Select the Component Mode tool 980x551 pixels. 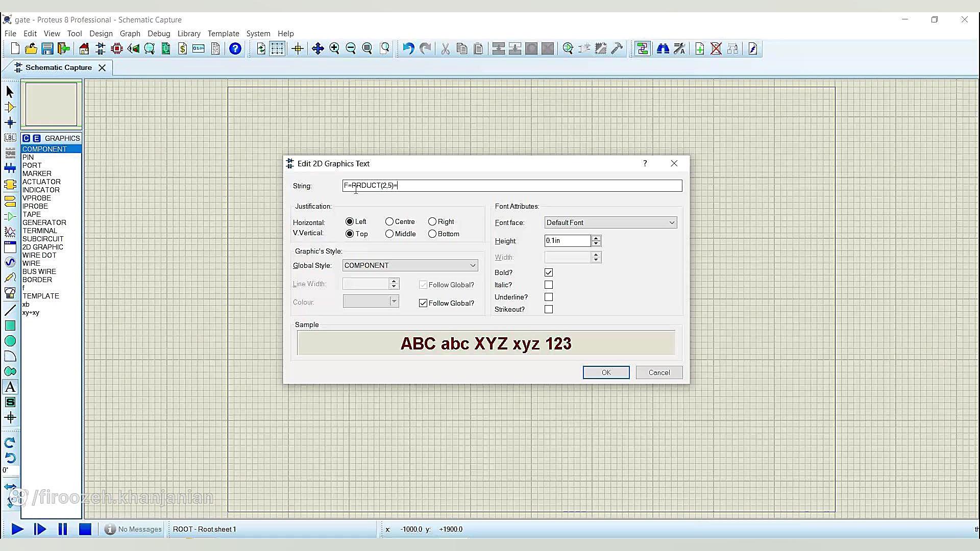(10, 107)
